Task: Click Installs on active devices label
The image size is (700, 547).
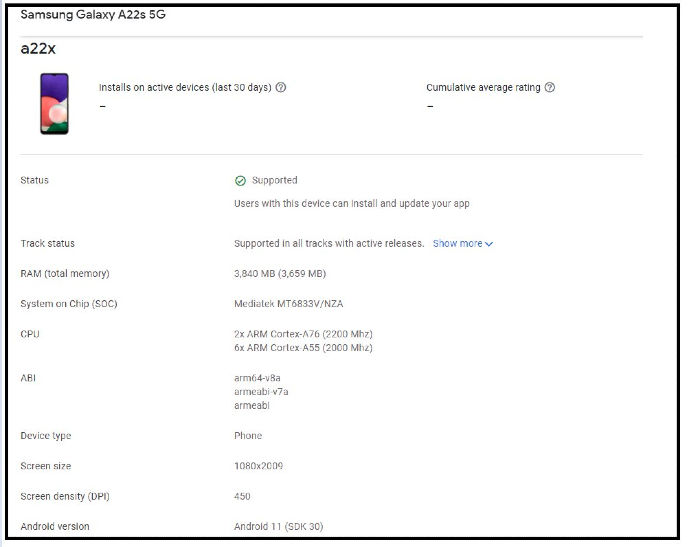Action: (185, 87)
